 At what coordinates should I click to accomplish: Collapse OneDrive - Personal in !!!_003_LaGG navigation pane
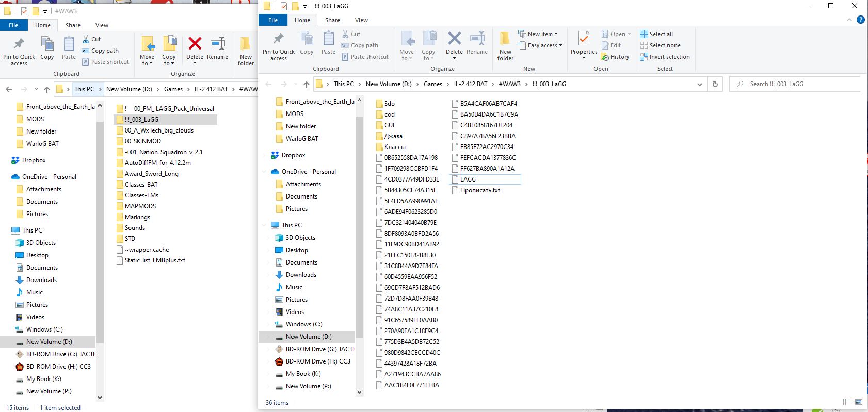[265, 172]
